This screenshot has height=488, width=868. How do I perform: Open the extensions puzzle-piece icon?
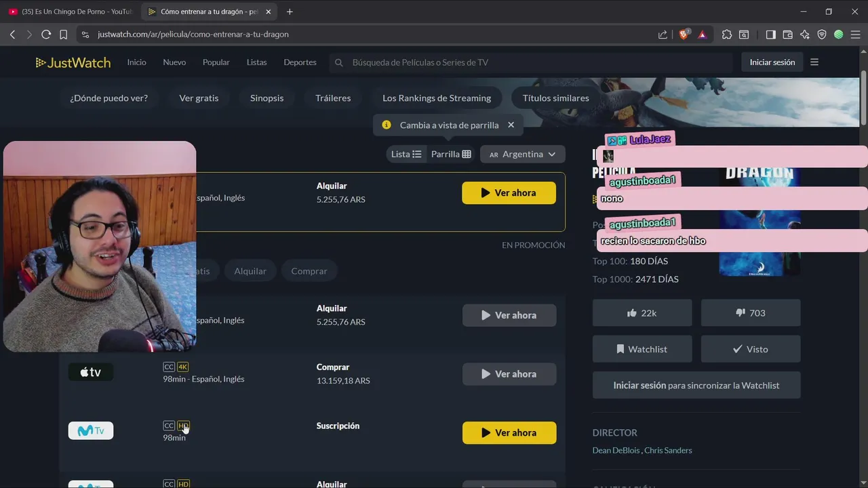click(727, 35)
